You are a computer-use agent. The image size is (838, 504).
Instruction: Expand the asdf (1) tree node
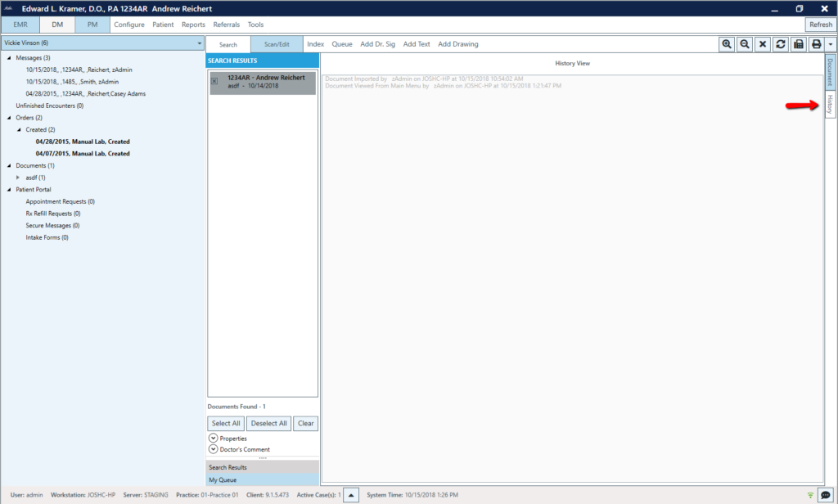point(18,178)
